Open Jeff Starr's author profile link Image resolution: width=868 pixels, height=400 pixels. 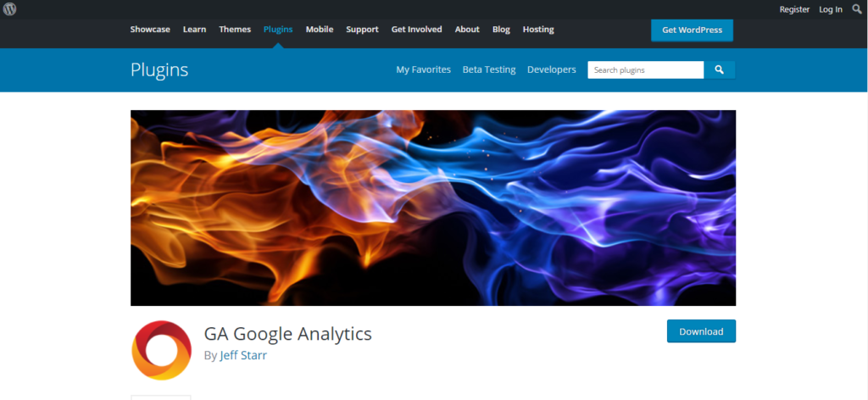243,355
